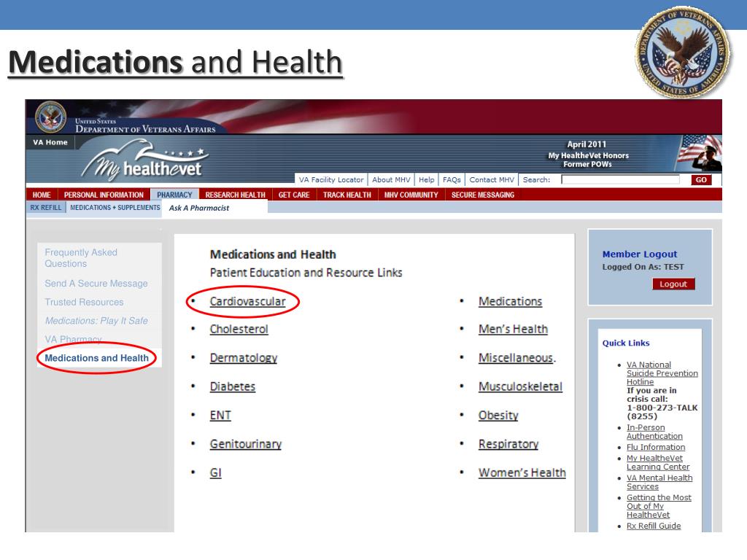Open the FAQs link
747x560 pixels.
click(452, 180)
